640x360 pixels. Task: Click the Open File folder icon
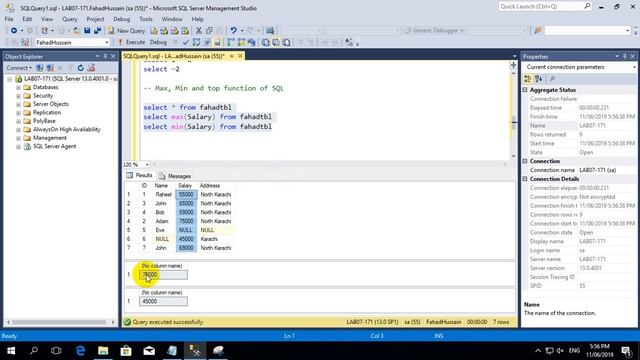click(76, 31)
